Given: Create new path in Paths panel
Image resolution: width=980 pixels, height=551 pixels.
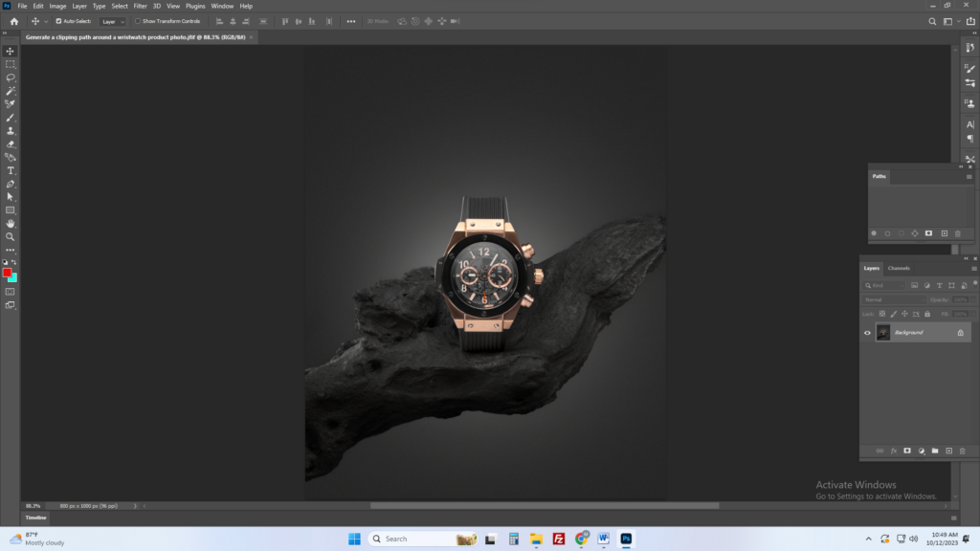Looking at the screenshot, I should [x=944, y=233].
